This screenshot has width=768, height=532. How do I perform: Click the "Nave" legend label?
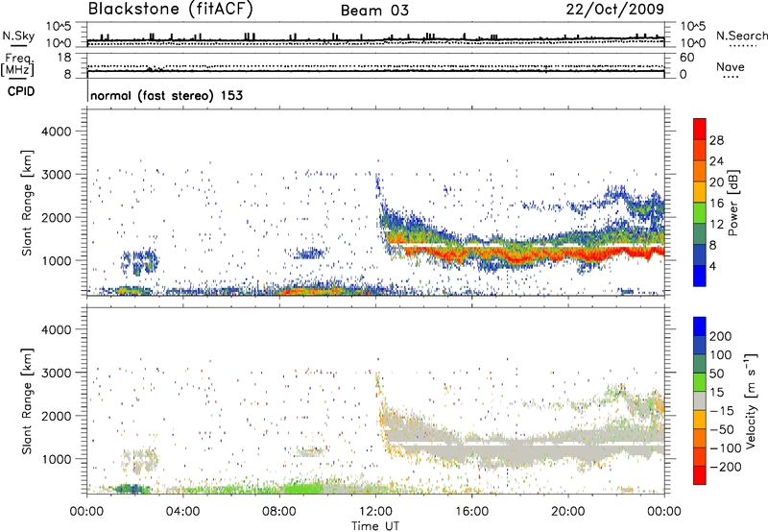coord(731,67)
